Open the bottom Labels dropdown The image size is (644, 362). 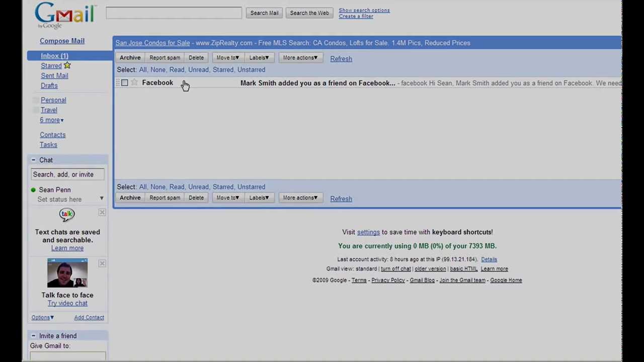(x=259, y=198)
